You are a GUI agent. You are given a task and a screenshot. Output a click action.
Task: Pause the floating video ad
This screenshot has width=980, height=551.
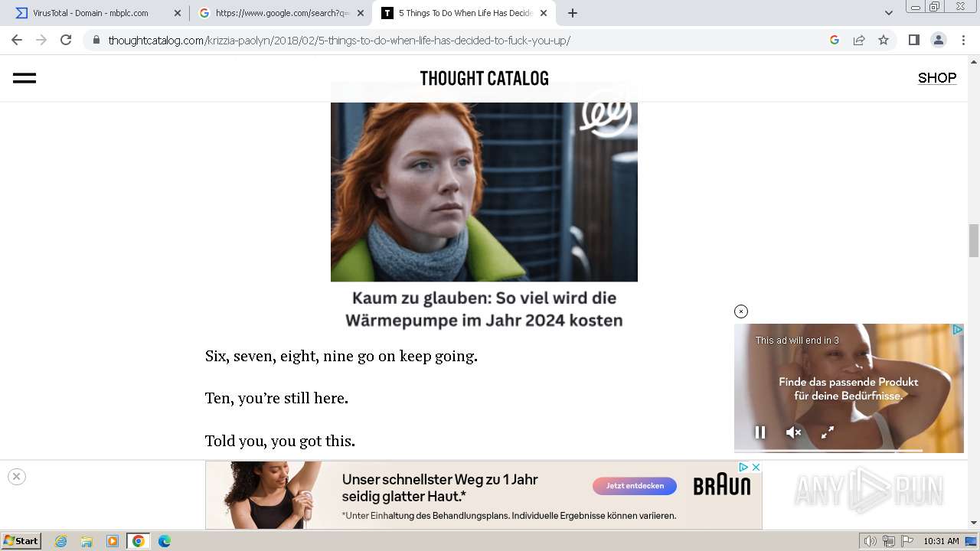(x=760, y=432)
